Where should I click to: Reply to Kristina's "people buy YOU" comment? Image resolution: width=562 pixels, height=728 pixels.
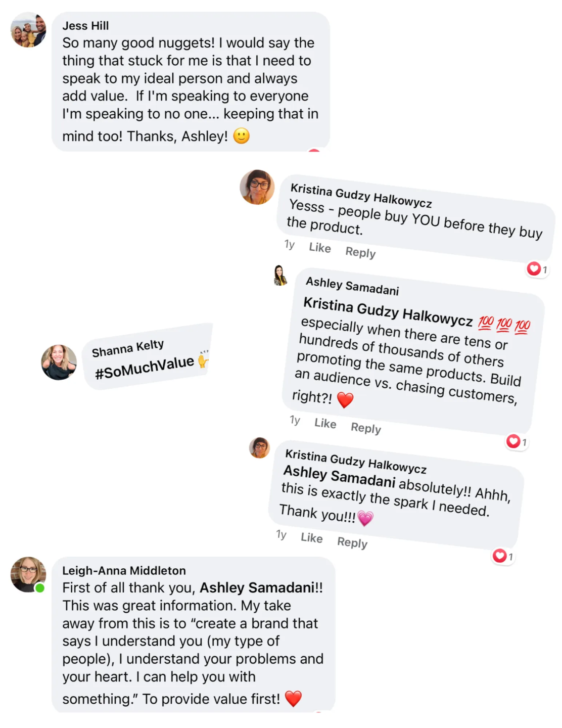coord(360,252)
